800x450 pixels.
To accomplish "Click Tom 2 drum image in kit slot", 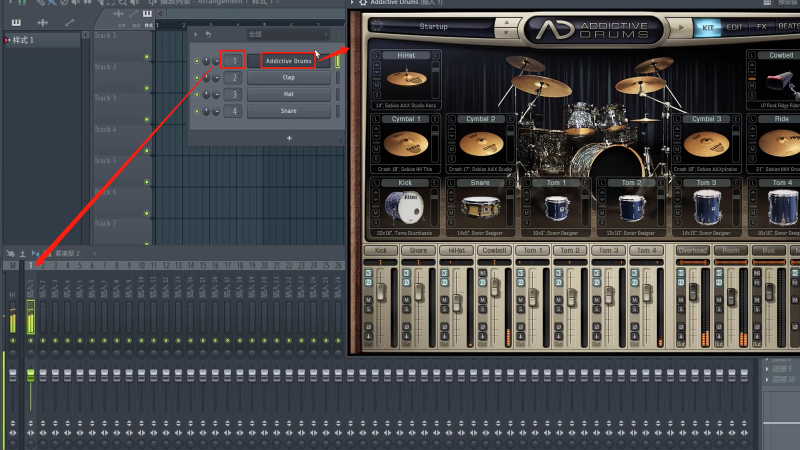I will (631, 208).
